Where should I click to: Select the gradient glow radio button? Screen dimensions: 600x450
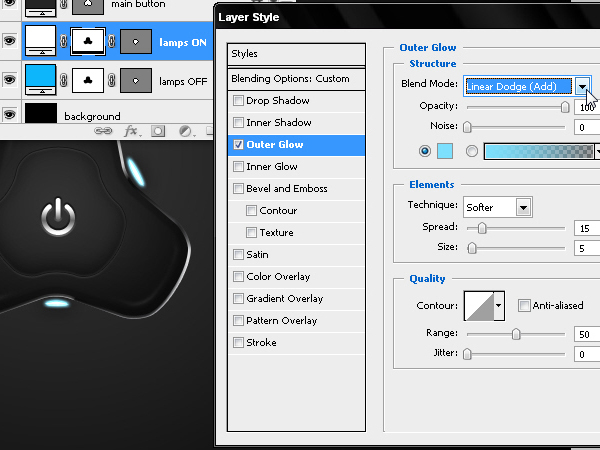point(471,151)
